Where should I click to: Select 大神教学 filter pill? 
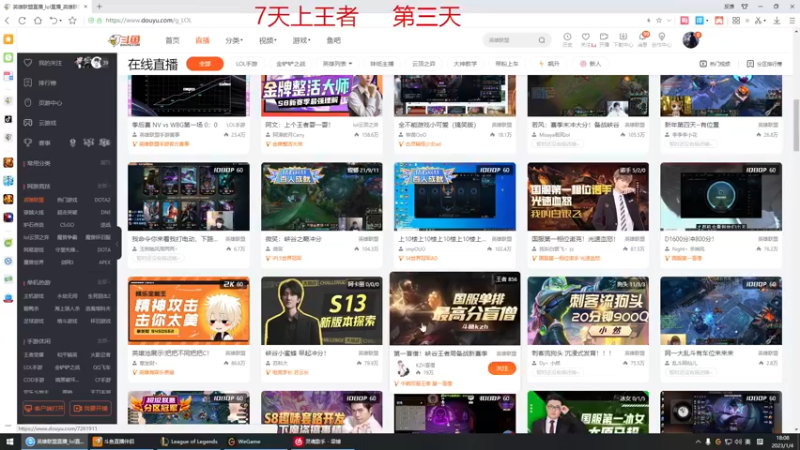[465, 64]
